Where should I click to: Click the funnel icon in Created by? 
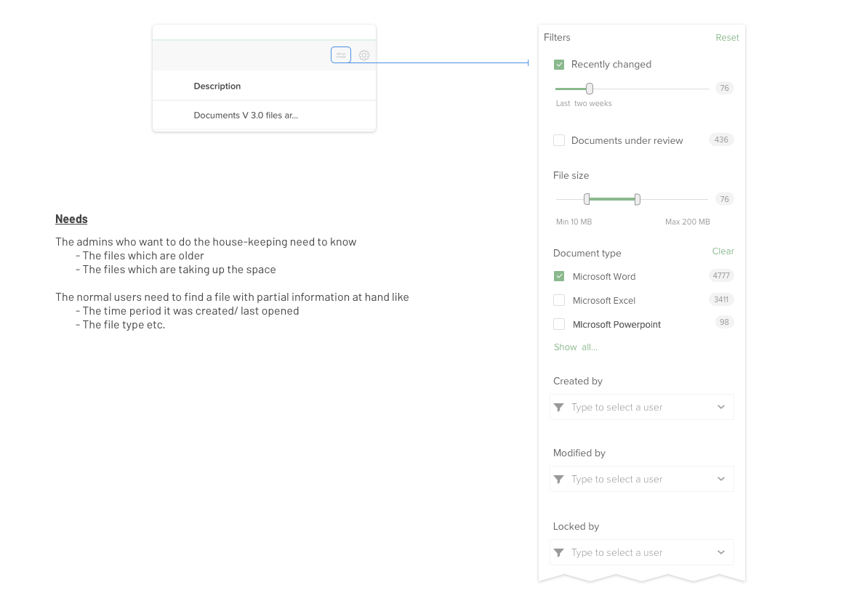pos(559,408)
